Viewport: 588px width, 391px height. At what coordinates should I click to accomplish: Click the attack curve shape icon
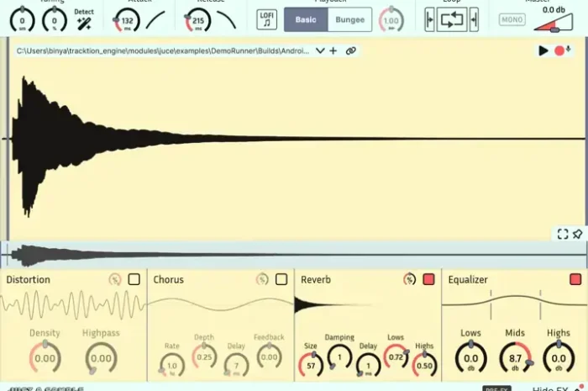(x=155, y=20)
